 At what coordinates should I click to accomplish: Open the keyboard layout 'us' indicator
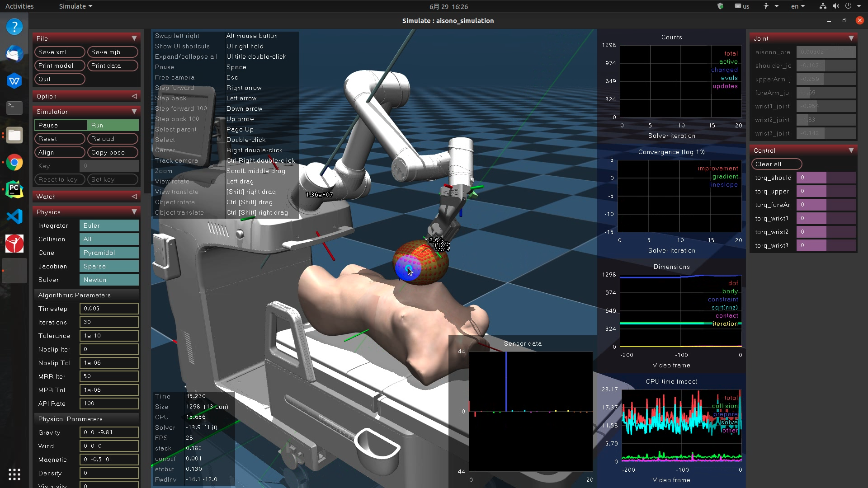[x=742, y=6]
